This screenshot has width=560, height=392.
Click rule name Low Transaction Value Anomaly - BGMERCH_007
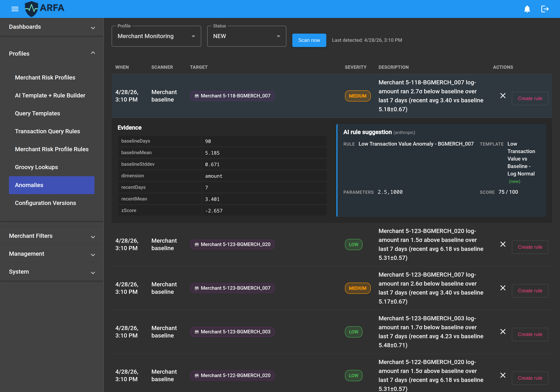pyautogui.click(x=416, y=144)
